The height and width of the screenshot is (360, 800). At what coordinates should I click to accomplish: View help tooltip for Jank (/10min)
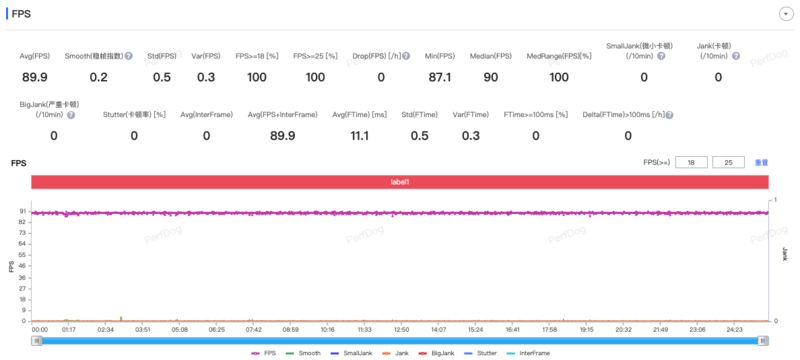[736, 56]
